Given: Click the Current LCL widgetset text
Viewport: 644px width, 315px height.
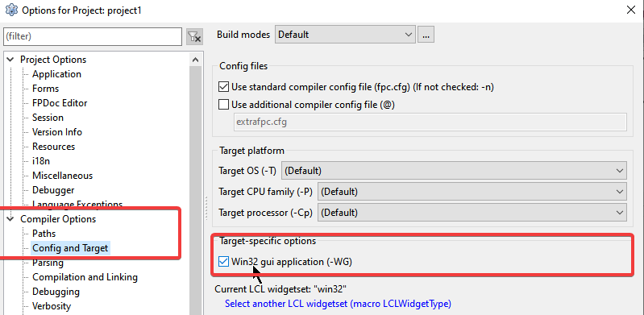Looking at the screenshot, I should 280,289.
